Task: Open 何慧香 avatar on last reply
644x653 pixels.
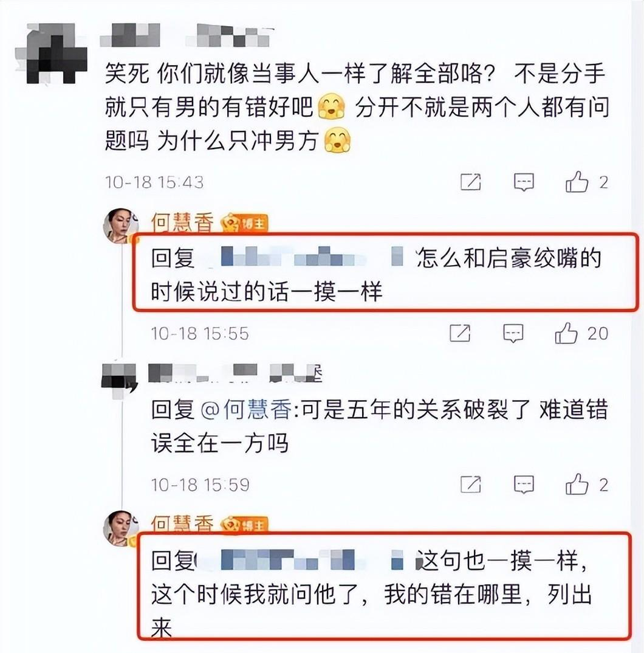Action: pos(121,528)
